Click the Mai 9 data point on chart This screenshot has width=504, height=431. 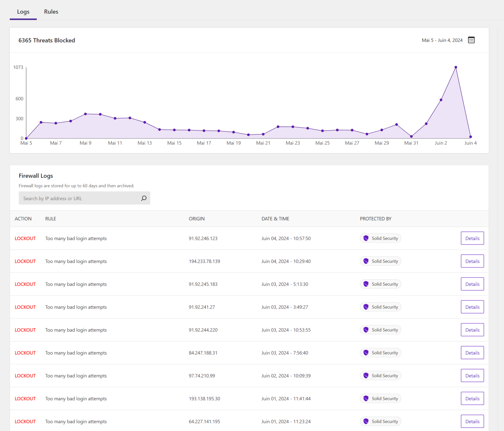point(85,114)
